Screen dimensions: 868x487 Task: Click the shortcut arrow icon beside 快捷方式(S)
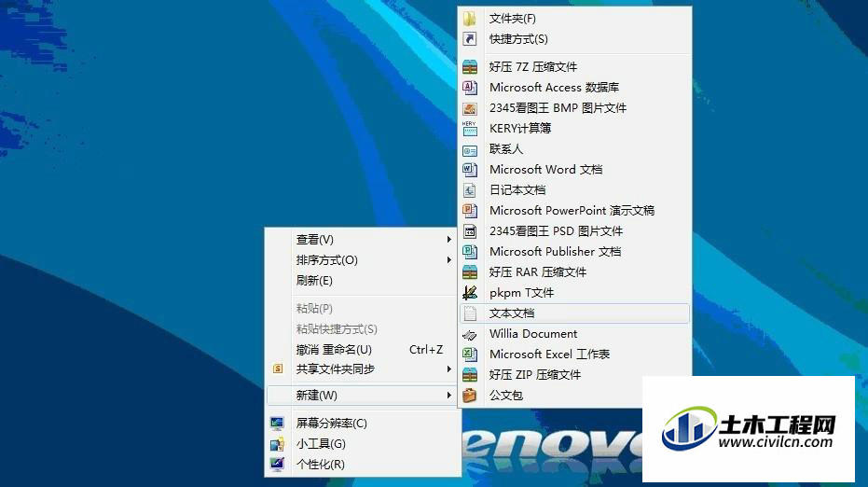[470, 39]
